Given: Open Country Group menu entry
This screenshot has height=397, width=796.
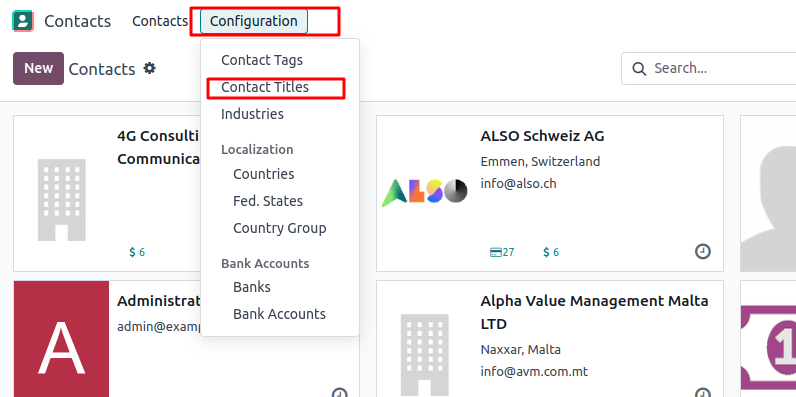Looking at the screenshot, I should click(x=280, y=228).
